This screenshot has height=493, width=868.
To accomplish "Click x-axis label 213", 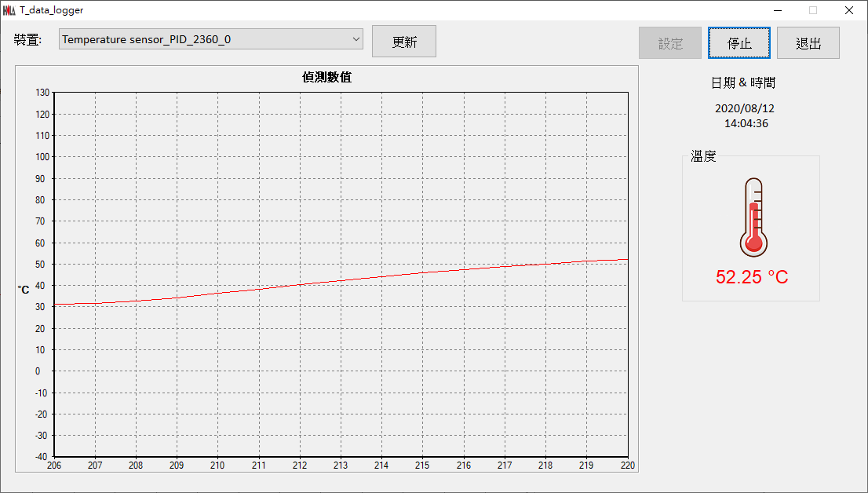I will (x=341, y=466).
